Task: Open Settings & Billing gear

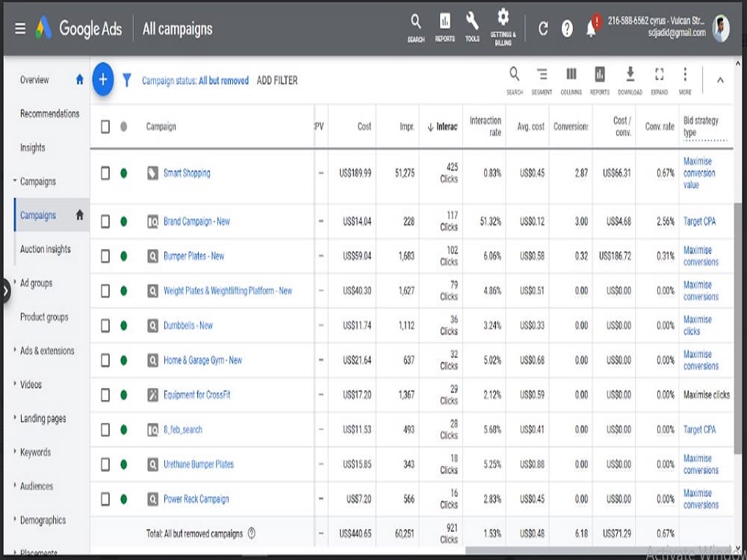Action: 503,27
